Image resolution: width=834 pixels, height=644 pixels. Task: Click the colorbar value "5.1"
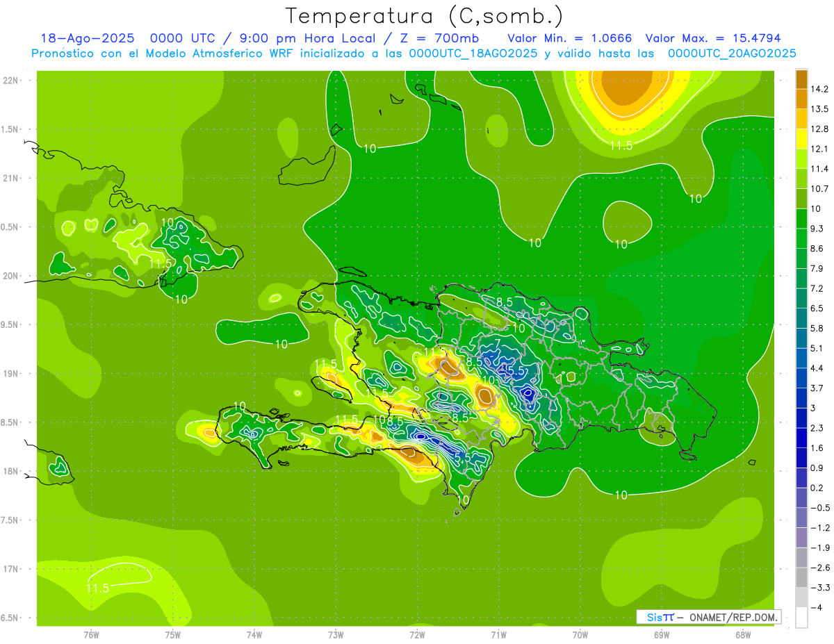click(817, 348)
